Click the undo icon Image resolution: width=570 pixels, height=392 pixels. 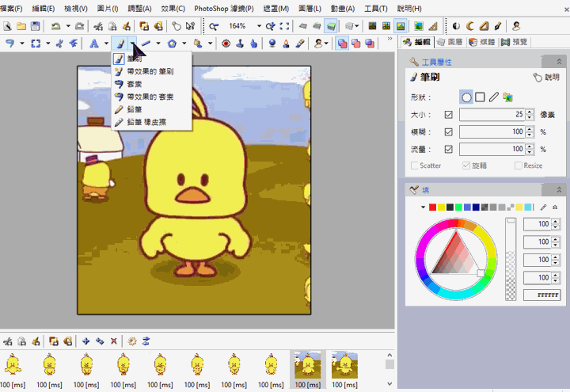(x=55, y=26)
